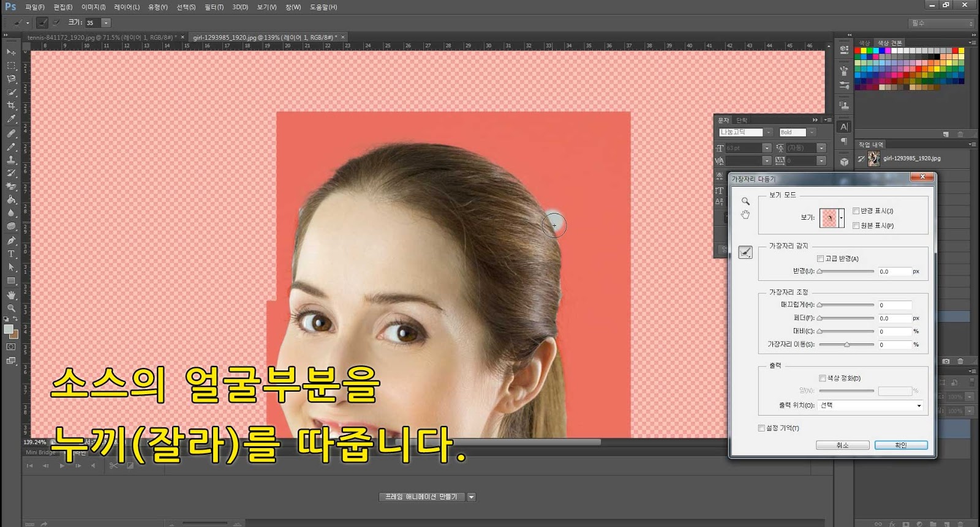Screen dimensions: 980x527
Task: Expand the 프레임 애니메이션 만들기 dropdown arrow
Action: pyautogui.click(x=472, y=497)
